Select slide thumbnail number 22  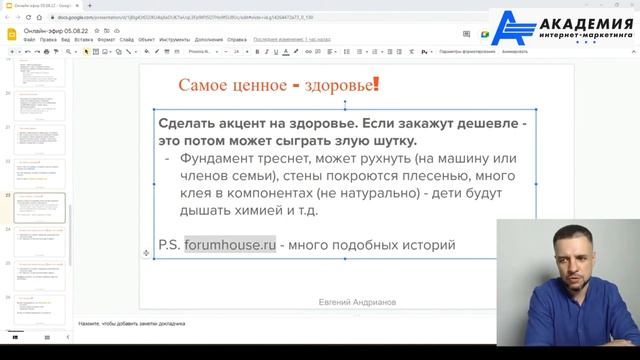[39, 174]
